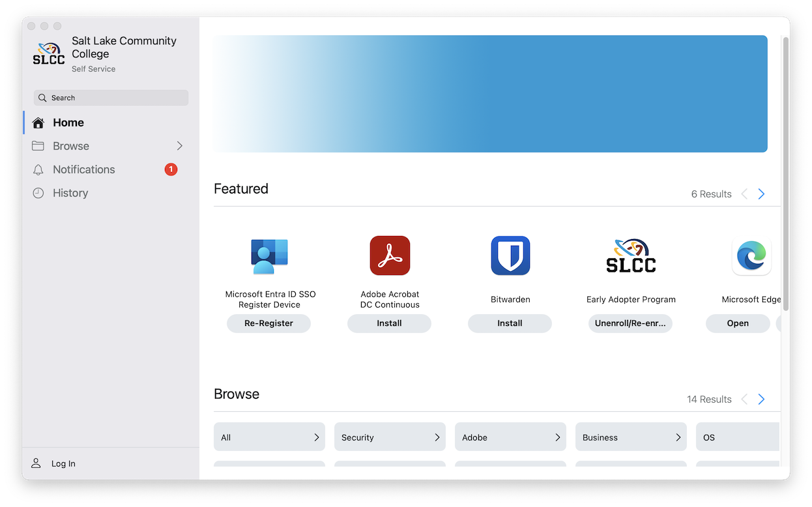The image size is (812, 507).
Task: Click the Home house icon
Action: pos(38,123)
